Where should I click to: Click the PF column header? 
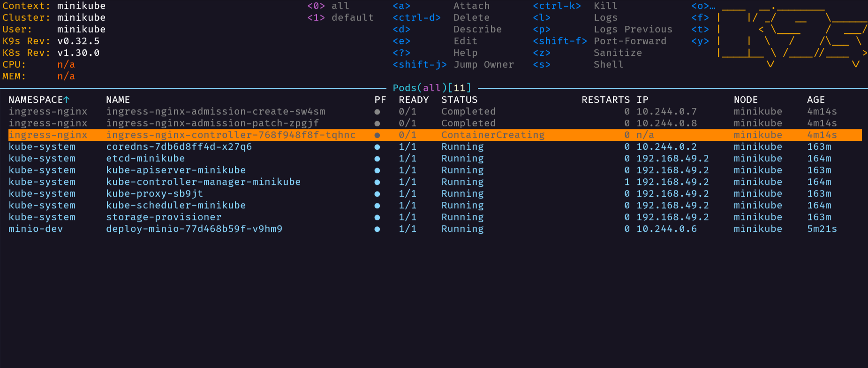click(380, 100)
